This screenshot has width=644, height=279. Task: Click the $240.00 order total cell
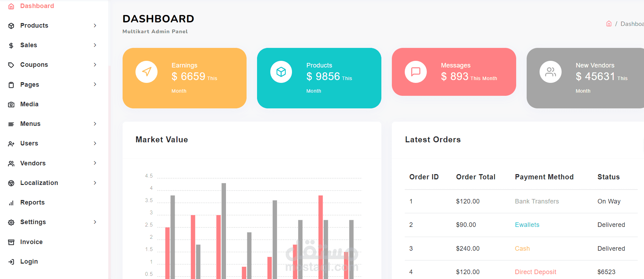(x=468, y=249)
